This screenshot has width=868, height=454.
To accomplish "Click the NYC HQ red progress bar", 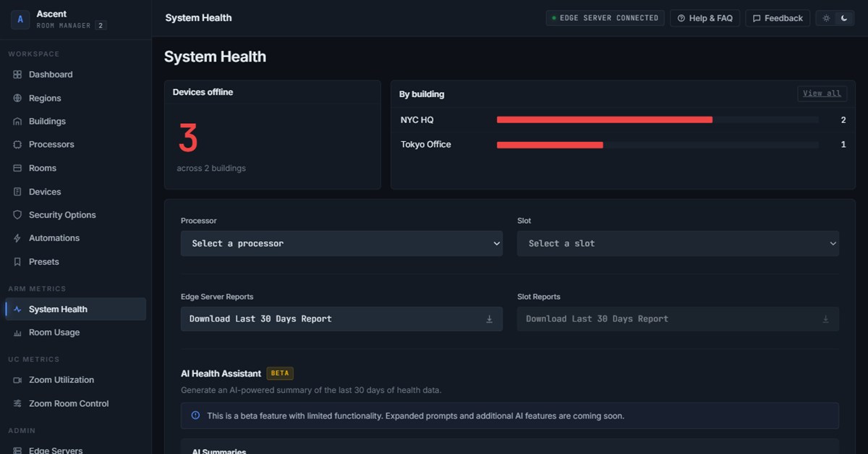I will pos(605,120).
